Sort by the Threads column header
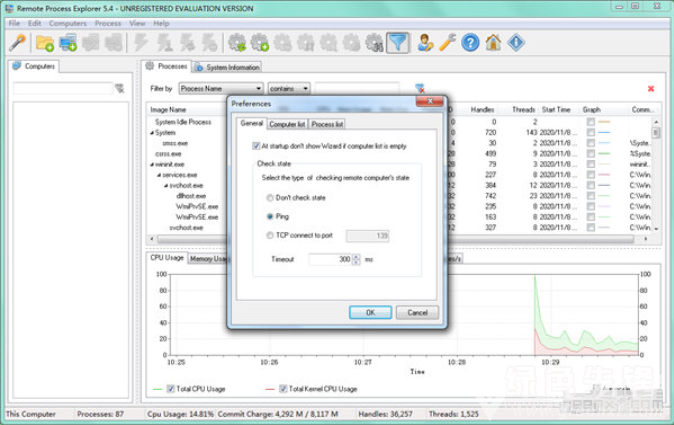674x425 pixels. click(523, 110)
